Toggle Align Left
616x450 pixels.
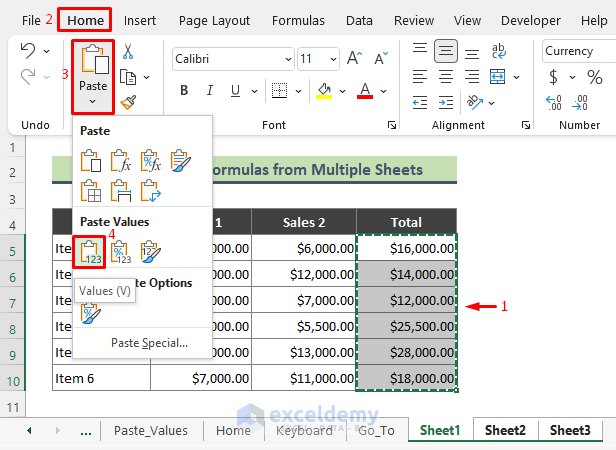pyautogui.click(x=420, y=76)
